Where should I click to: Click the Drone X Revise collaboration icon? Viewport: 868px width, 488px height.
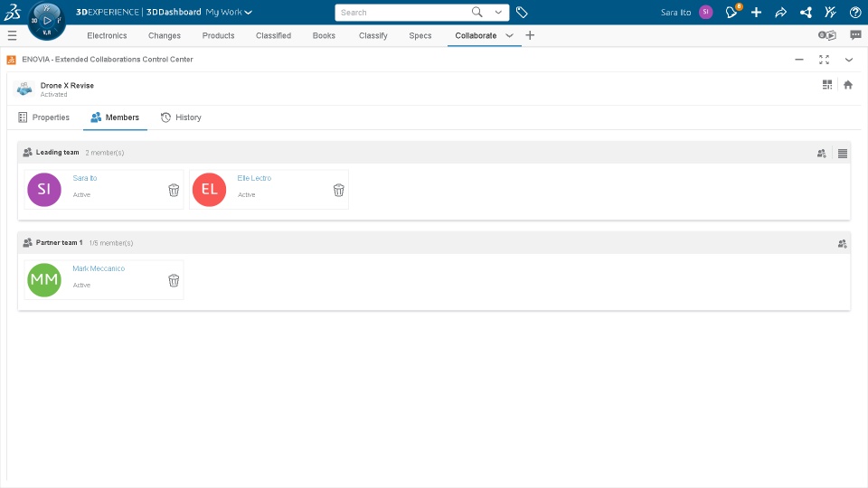click(24, 89)
